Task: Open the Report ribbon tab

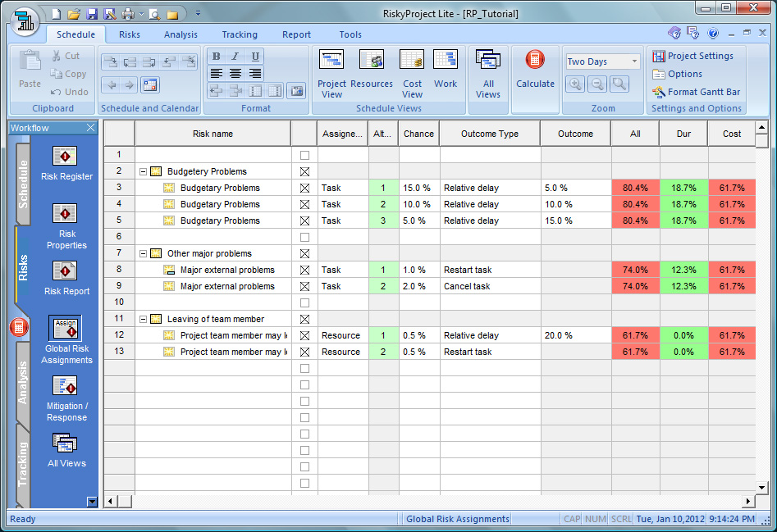Action: pos(296,34)
